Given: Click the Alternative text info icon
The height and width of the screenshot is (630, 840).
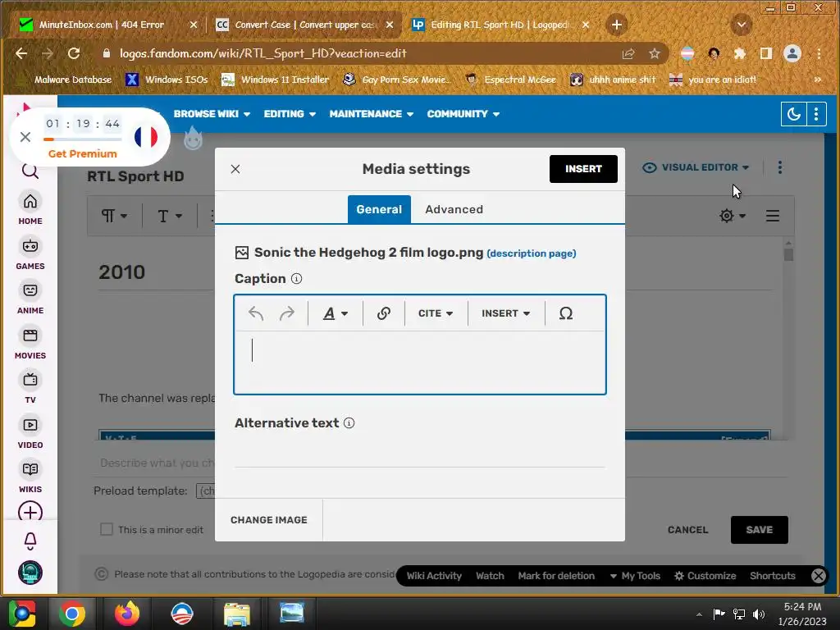Looking at the screenshot, I should tap(349, 423).
